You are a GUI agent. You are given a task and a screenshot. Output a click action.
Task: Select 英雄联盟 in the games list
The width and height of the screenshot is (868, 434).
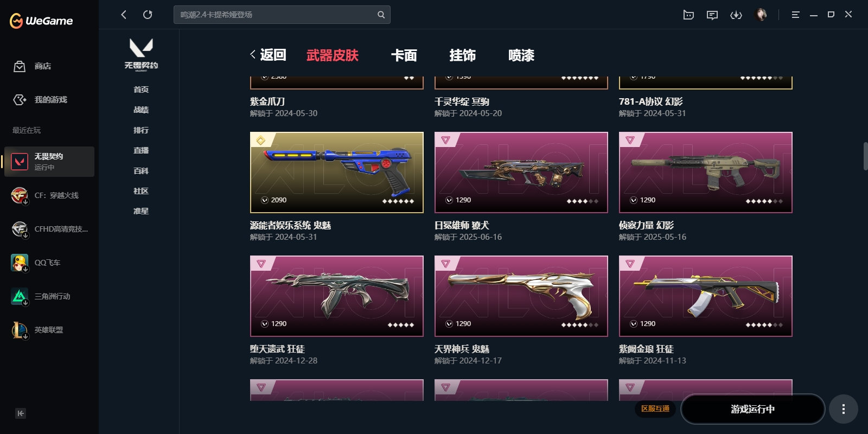pyautogui.click(x=49, y=330)
